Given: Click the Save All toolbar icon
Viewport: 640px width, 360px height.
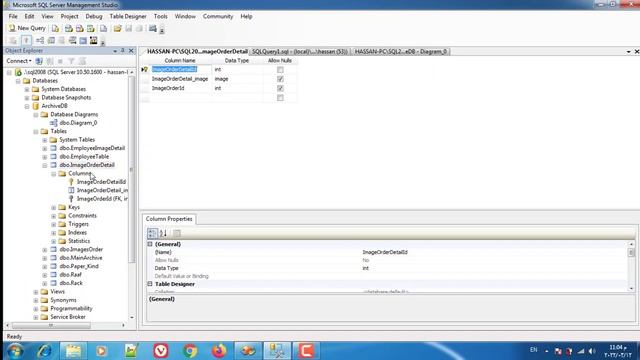Looking at the screenshot, I should [140, 28].
